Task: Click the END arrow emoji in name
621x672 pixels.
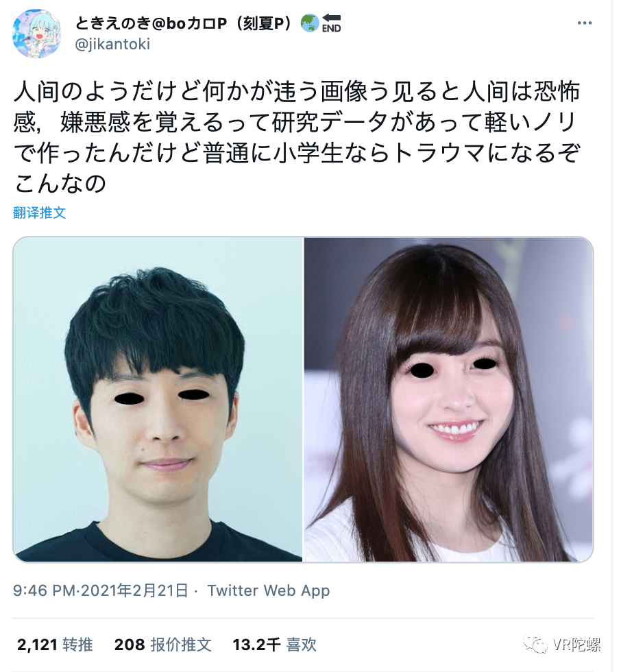Action: [332, 23]
